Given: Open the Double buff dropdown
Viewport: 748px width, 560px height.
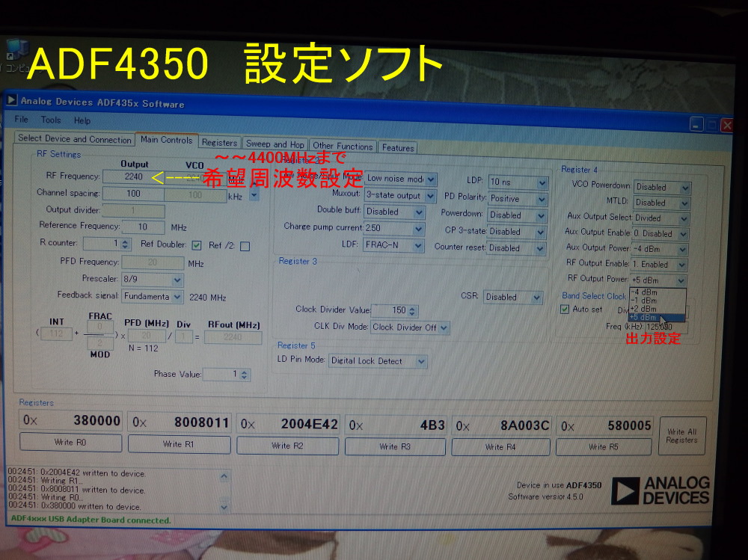Looking at the screenshot, I should tap(419, 212).
